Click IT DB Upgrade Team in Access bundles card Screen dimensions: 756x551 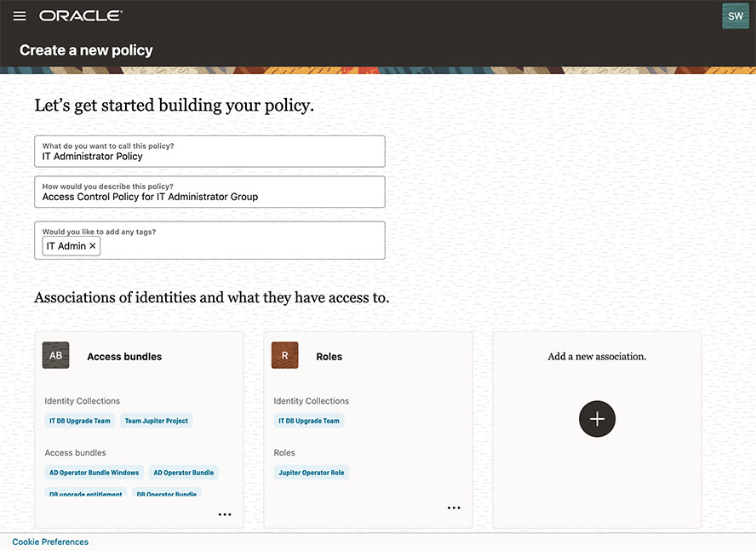point(80,421)
